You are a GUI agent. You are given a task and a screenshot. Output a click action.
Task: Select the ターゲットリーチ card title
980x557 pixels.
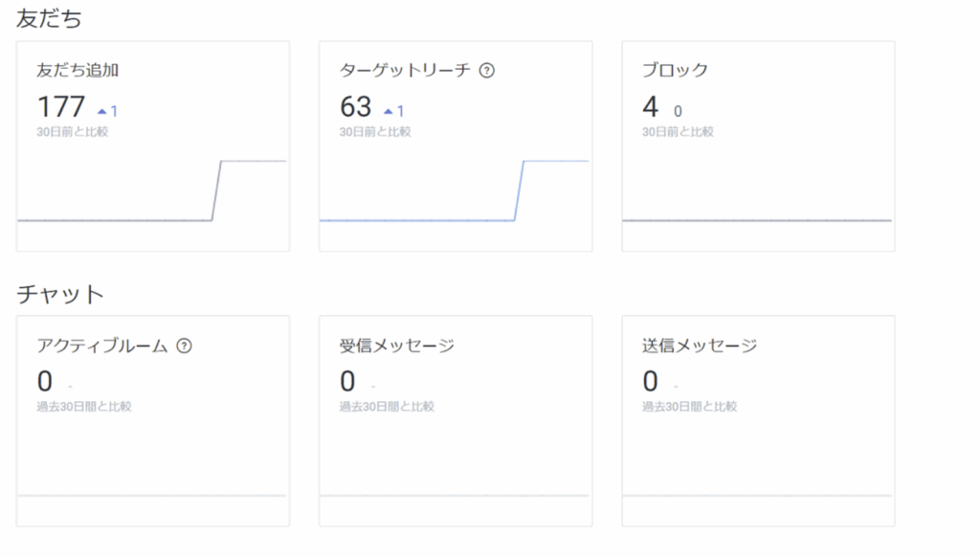point(406,70)
